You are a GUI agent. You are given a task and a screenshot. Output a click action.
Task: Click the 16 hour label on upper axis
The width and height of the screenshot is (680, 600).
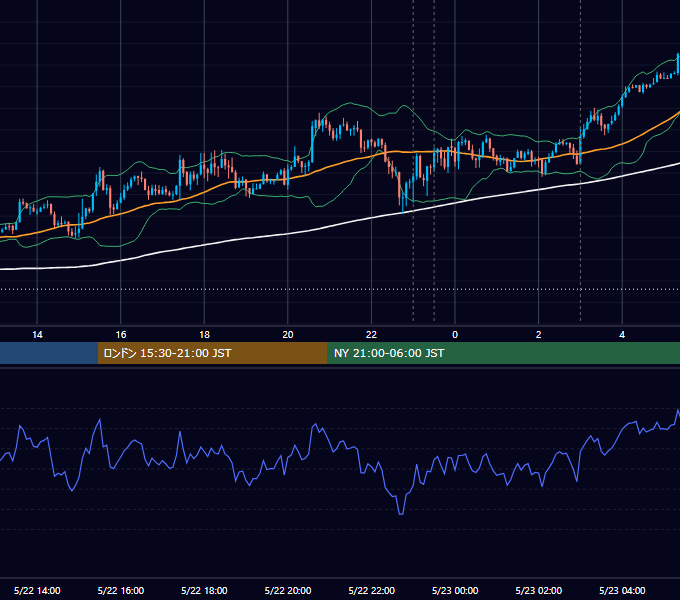click(x=121, y=335)
